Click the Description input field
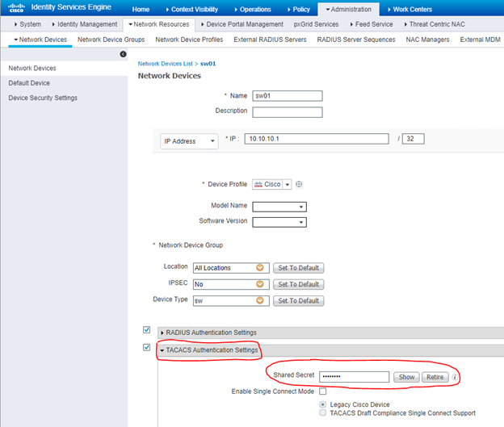Screen dimensions: 504x427 click(x=288, y=112)
